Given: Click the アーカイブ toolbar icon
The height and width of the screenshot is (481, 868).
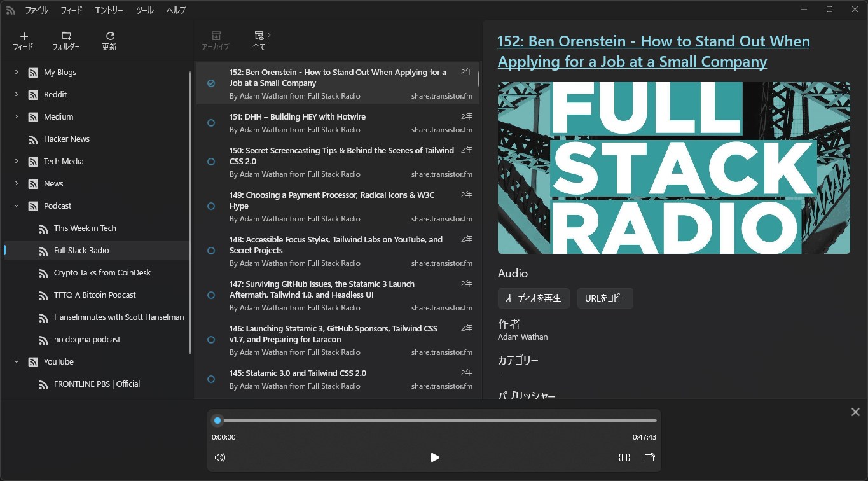Looking at the screenshot, I should [x=216, y=40].
